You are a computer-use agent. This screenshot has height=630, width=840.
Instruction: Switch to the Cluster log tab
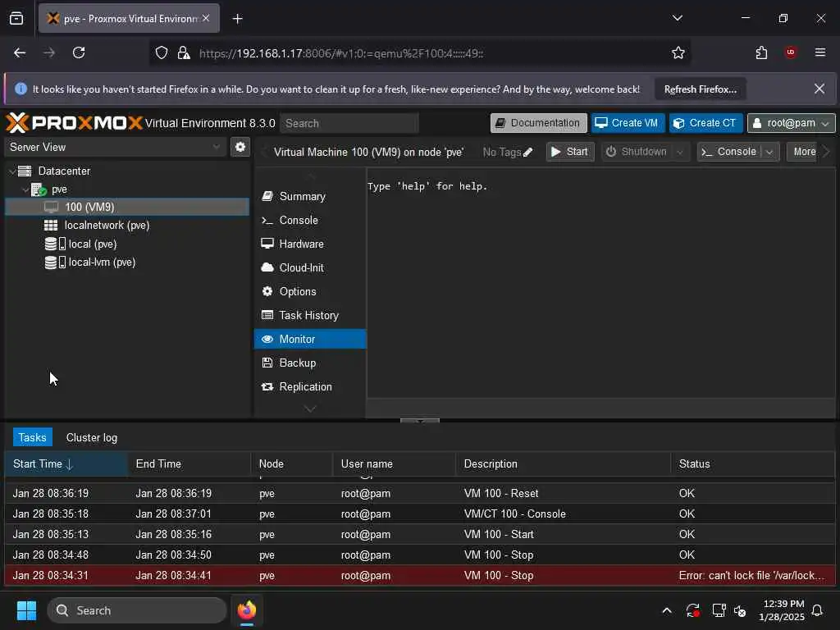pos(92,438)
